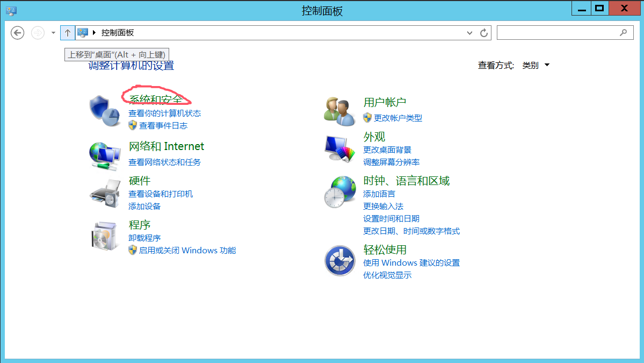Click 使用 Windows 建议的设置 link
The width and height of the screenshot is (644, 363).
click(411, 262)
